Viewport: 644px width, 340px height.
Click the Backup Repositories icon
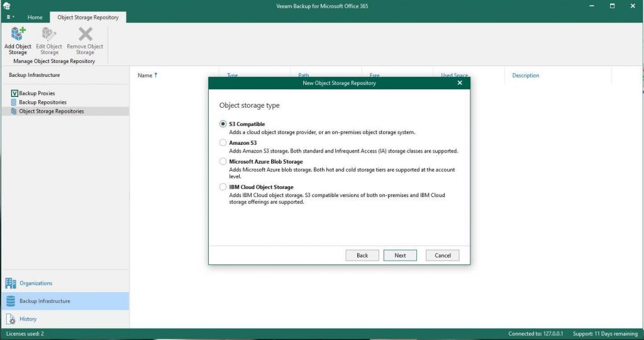(x=14, y=103)
